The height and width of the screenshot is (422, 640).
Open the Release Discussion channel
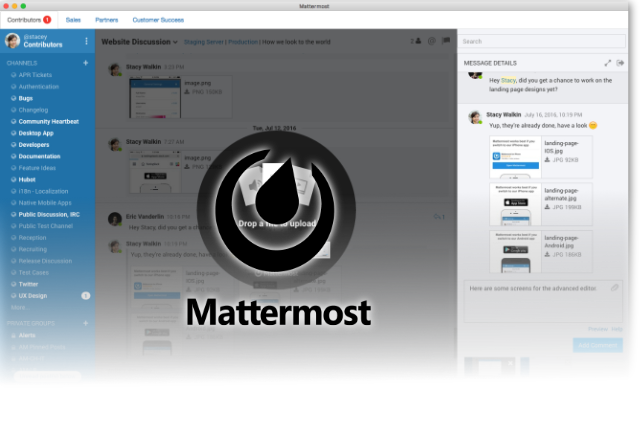[47, 261]
